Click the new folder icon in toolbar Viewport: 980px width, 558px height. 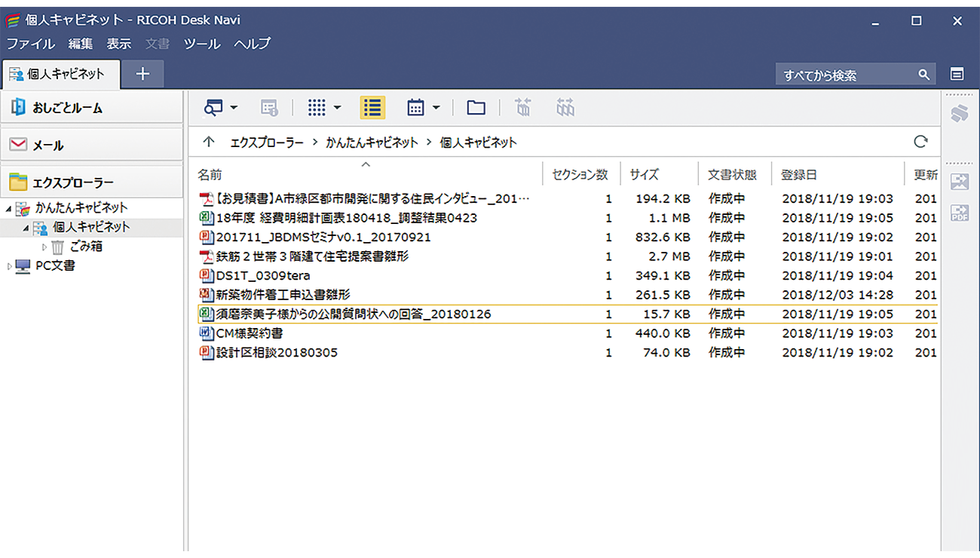click(x=476, y=107)
